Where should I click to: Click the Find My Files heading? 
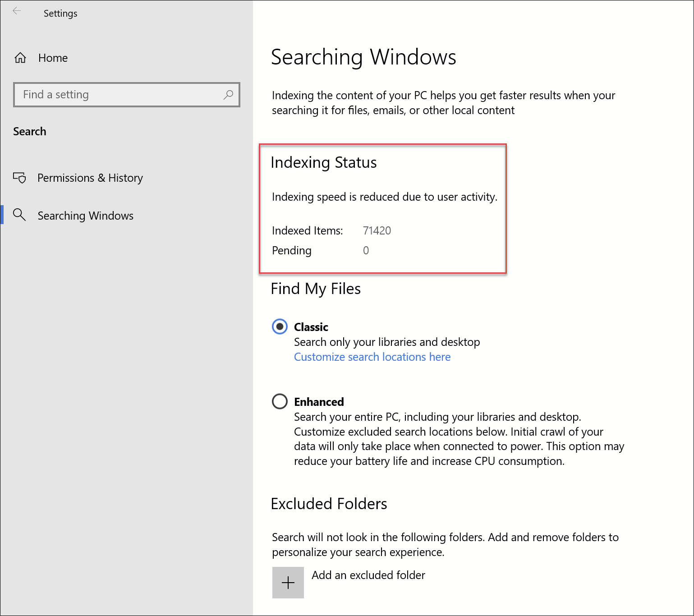click(316, 289)
